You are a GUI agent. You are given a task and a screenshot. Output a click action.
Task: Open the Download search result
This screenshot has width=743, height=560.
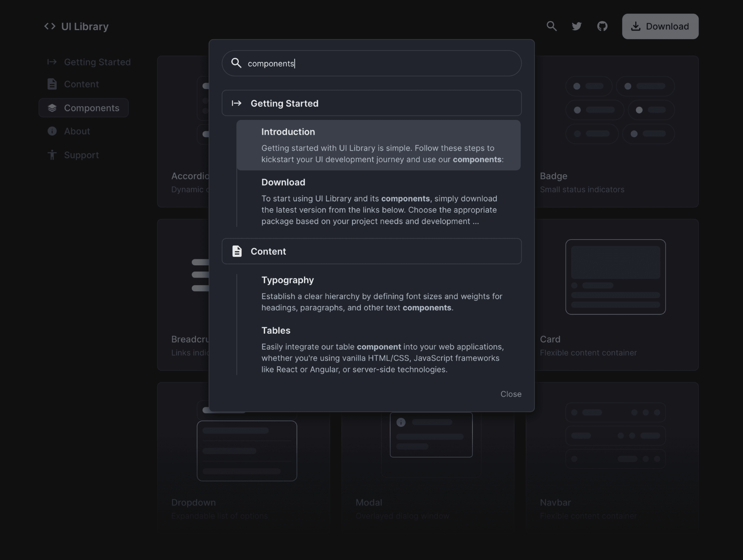coord(379,201)
